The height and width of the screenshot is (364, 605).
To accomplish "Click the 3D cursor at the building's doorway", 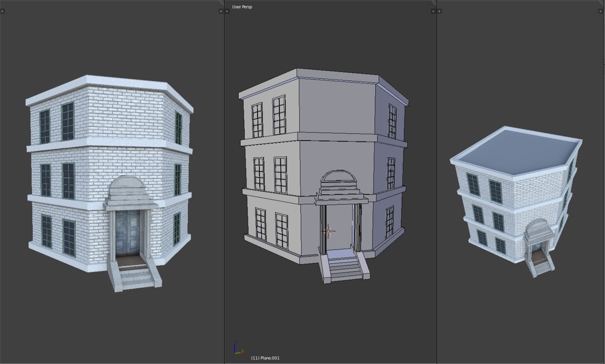I will [x=328, y=231].
